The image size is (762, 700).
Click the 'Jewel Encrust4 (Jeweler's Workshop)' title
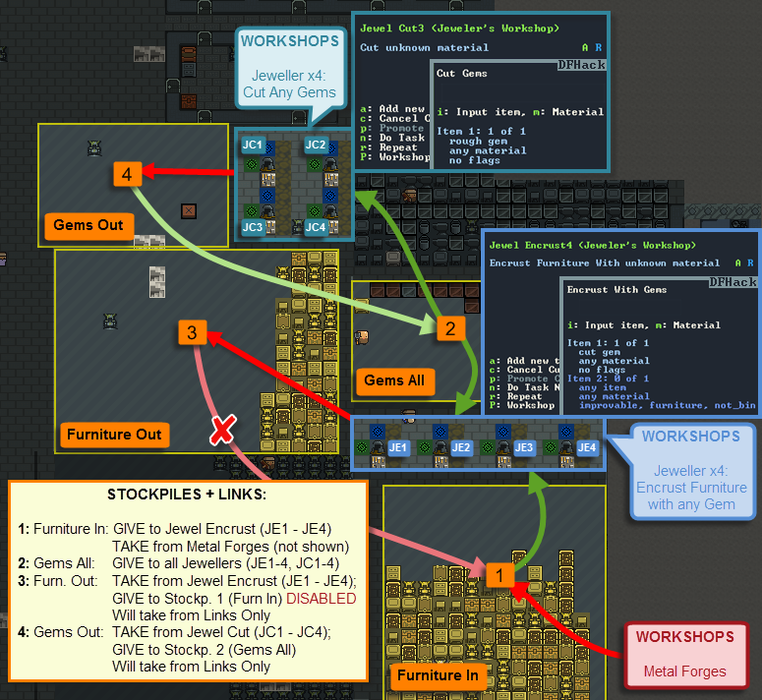[x=593, y=246]
